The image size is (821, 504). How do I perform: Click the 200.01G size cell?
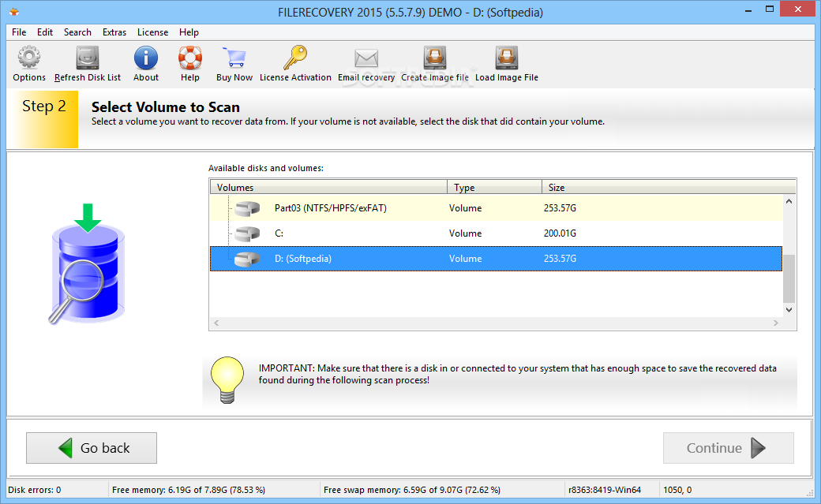click(560, 233)
